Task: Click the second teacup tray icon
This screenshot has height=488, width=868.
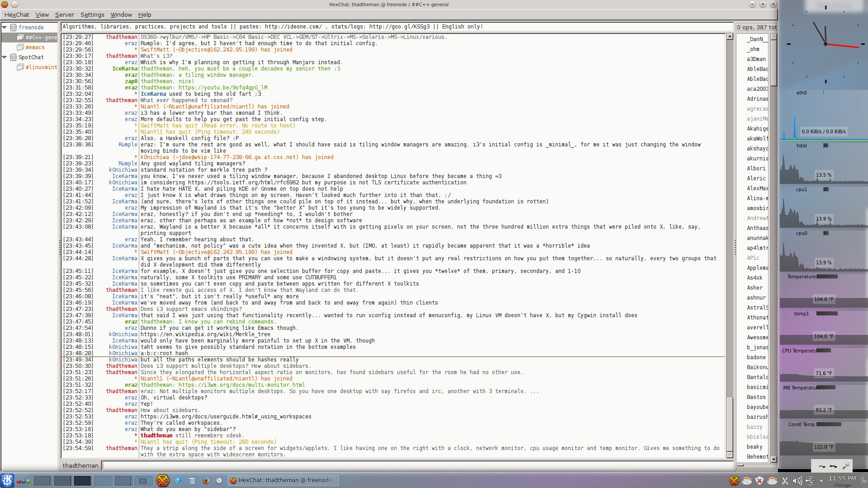Action: [772, 481]
